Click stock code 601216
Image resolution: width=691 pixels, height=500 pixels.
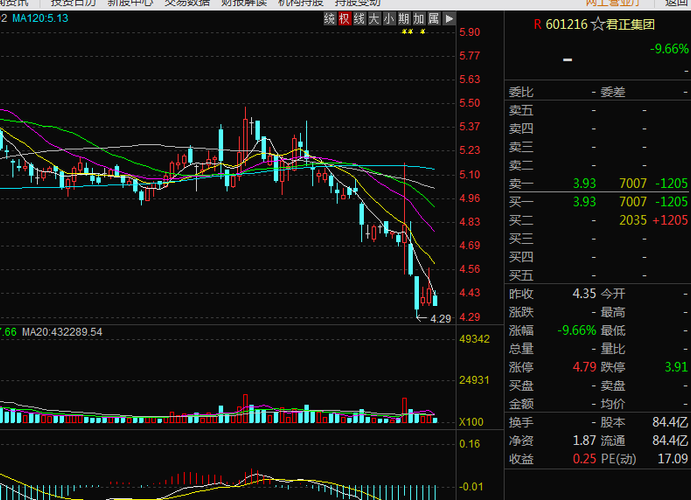coord(567,24)
